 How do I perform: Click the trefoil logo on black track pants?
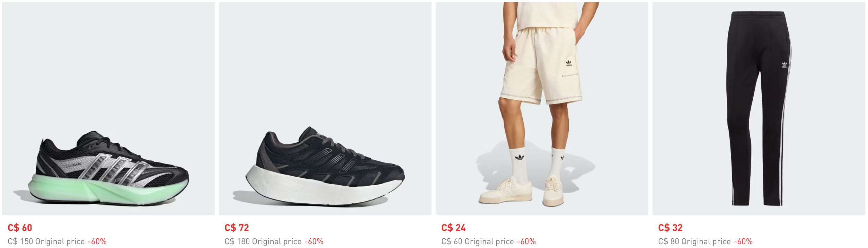785,64
